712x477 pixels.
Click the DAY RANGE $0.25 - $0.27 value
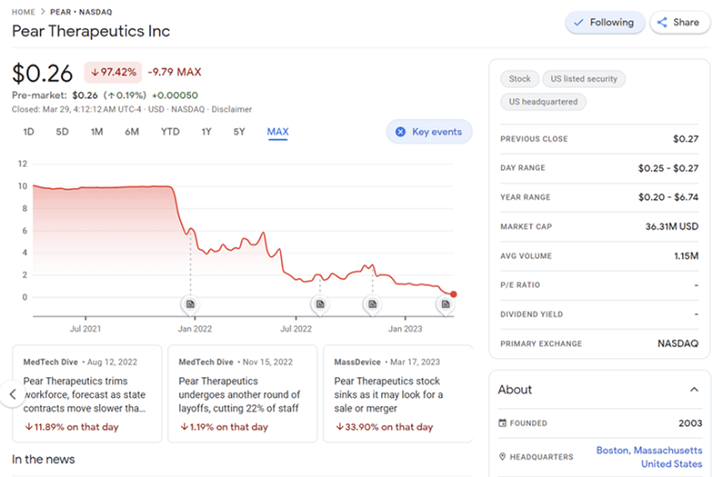668,168
